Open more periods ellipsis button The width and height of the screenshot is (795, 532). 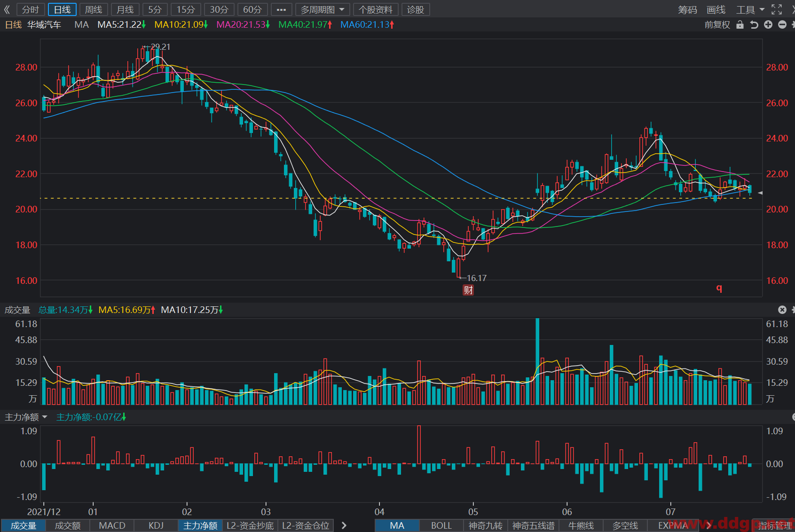[x=281, y=9]
